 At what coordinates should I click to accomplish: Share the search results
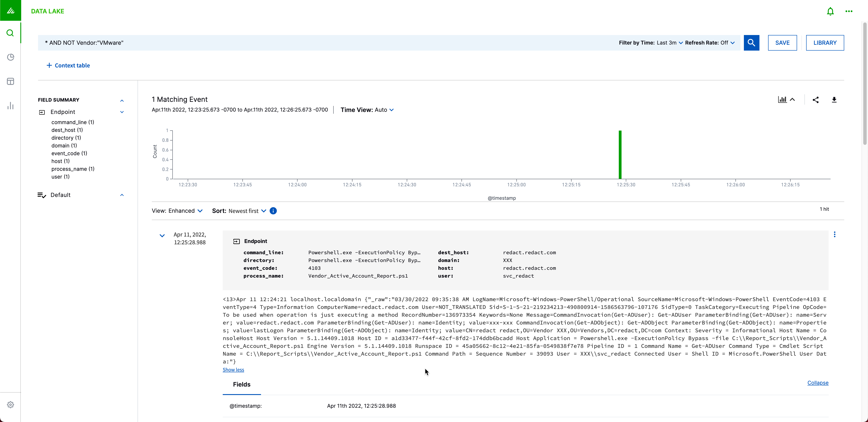[x=816, y=100]
